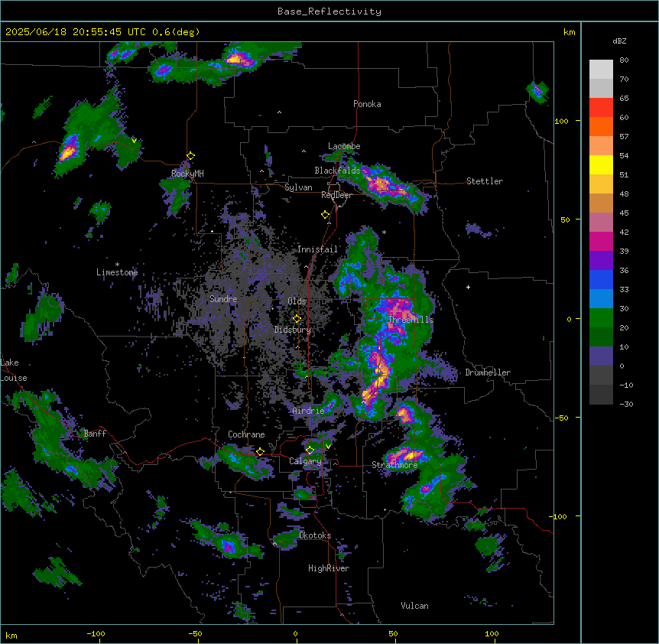Select the gold 51 dBZ legend swatch
The height and width of the screenshot is (644, 659).
(601, 184)
